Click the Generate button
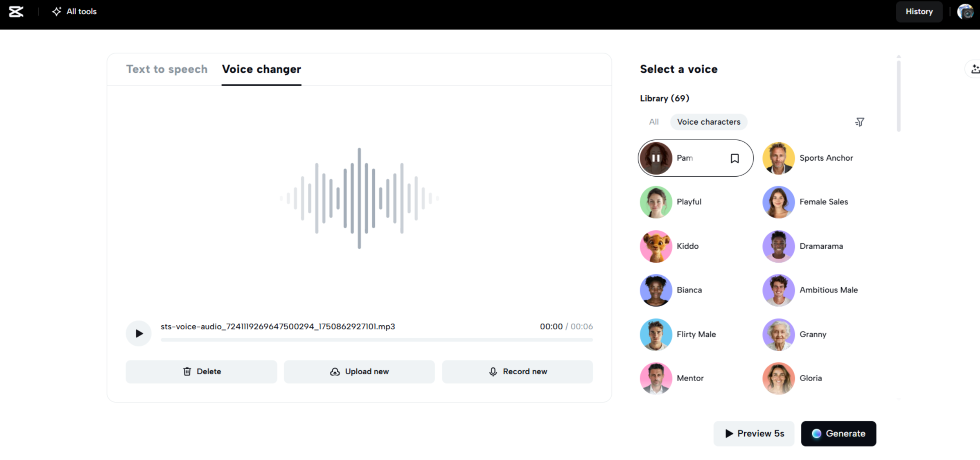980x460 pixels. [839, 434]
